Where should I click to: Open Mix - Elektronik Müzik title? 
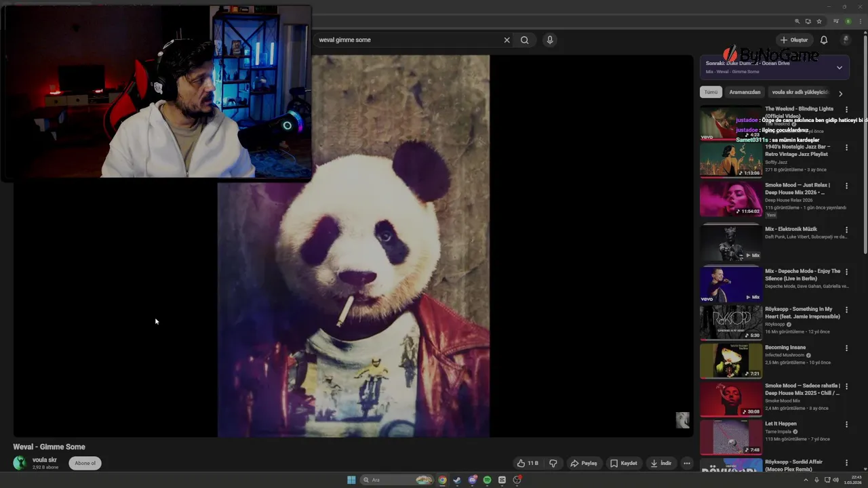pos(791,229)
